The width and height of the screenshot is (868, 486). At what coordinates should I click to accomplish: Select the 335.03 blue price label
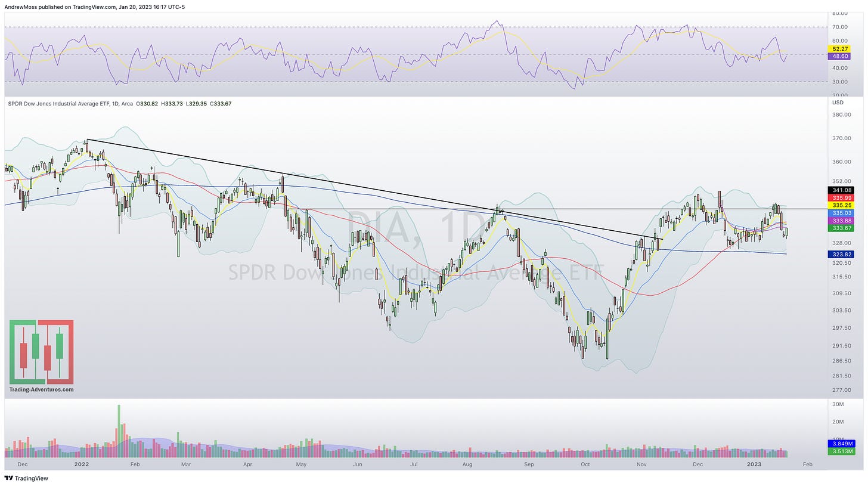(x=841, y=213)
